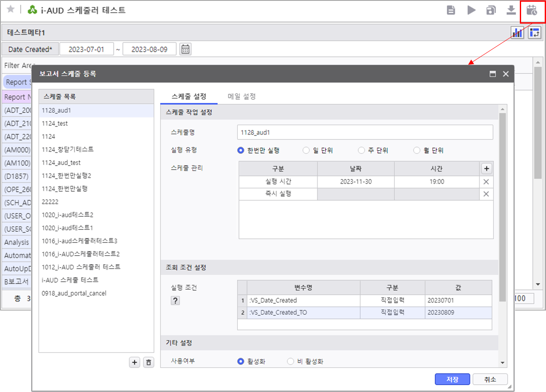This screenshot has height=392, width=546.
Task: Select the 주 단위 radio option
Action: pos(361,151)
